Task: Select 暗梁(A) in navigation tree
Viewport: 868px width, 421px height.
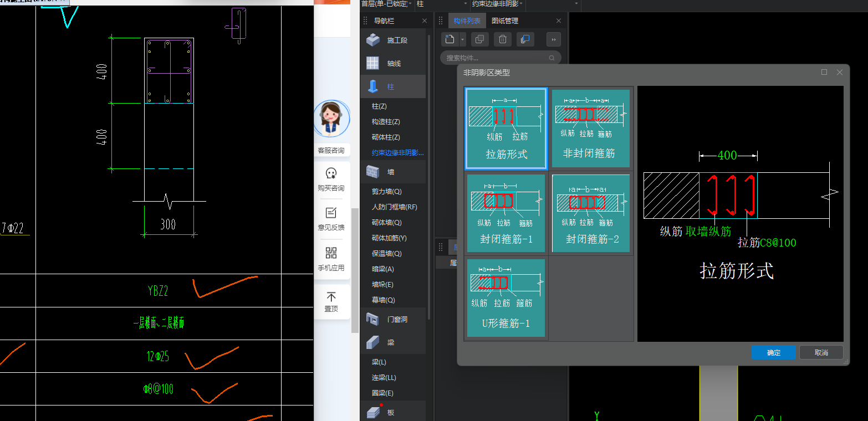Action: [382, 269]
